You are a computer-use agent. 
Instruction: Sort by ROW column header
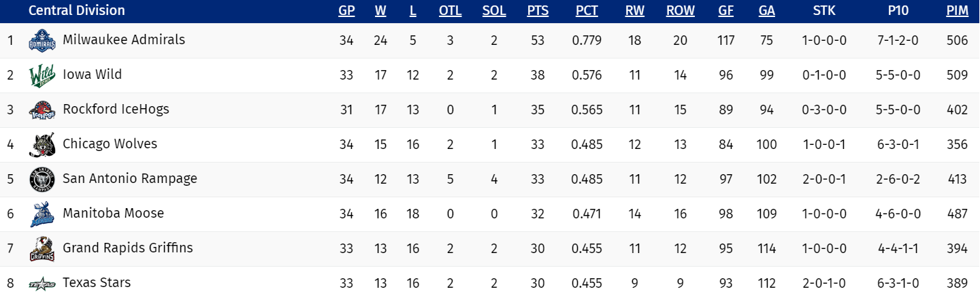click(x=680, y=11)
